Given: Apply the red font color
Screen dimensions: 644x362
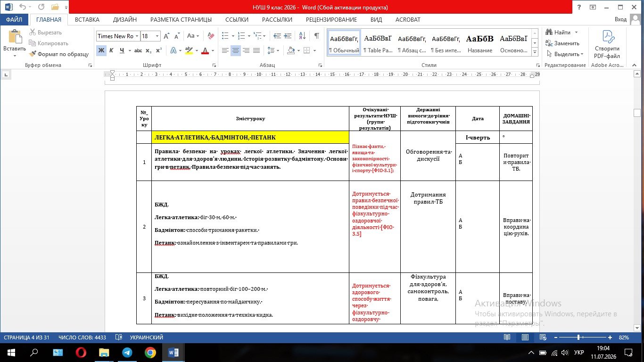Looking at the screenshot, I should click(x=205, y=50).
